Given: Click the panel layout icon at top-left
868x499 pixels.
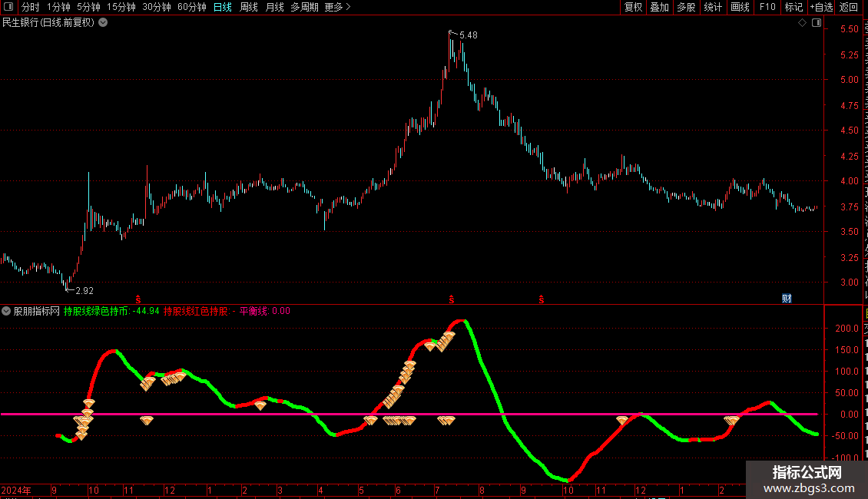Looking at the screenshot, I should pyautogui.click(x=8, y=7).
